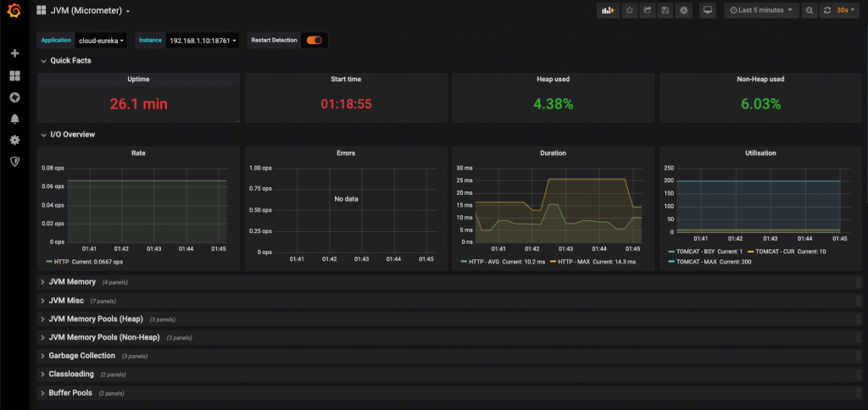The width and height of the screenshot is (868, 410).
Task: Open the Last 5 minutes time picker
Action: [762, 10]
